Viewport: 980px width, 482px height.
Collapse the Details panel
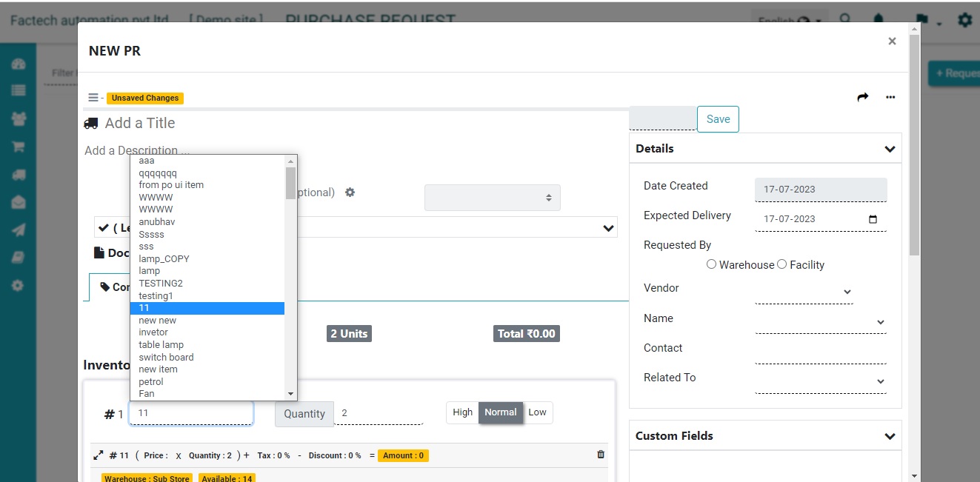[890, 149]
